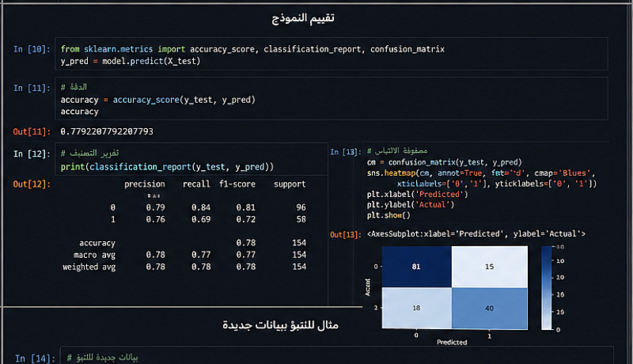Click the In [10] prompt label
The image size is (633, 364).
(x=32, y=49)
